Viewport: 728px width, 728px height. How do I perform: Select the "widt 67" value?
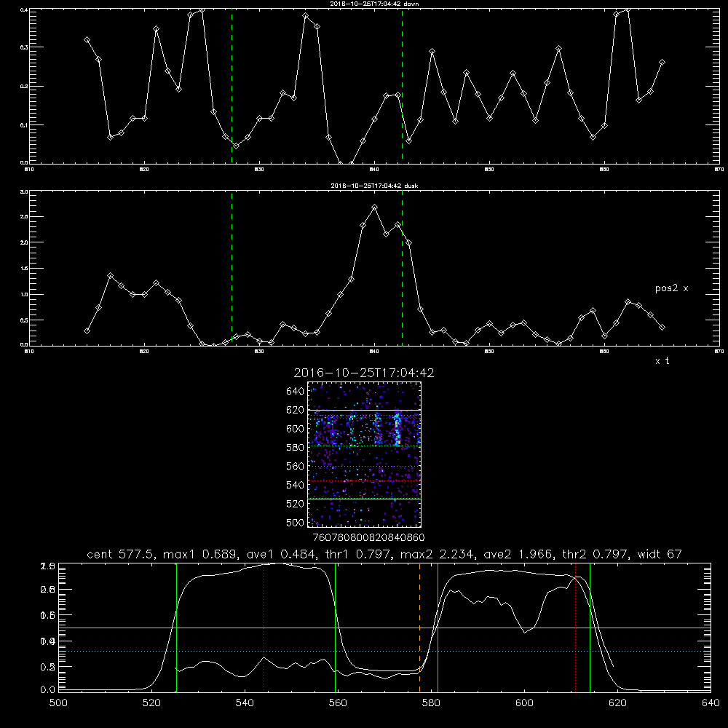(660, 554)
